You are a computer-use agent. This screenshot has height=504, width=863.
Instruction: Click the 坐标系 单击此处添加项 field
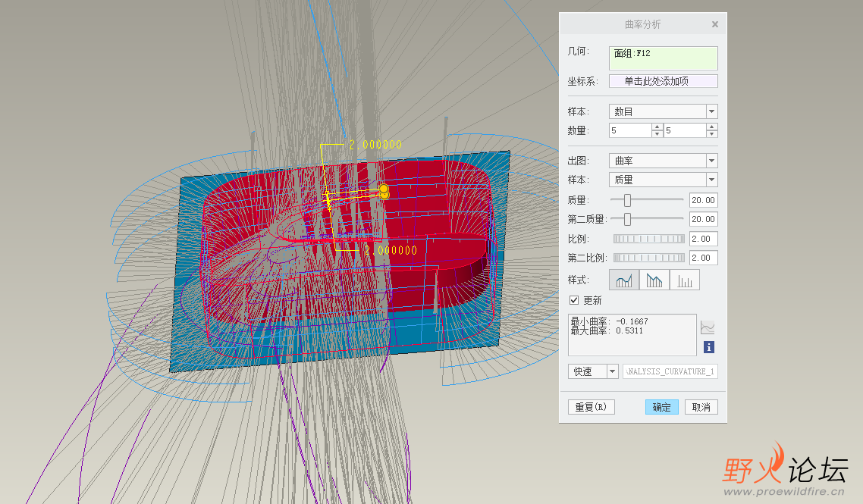(x=663, y=81)
